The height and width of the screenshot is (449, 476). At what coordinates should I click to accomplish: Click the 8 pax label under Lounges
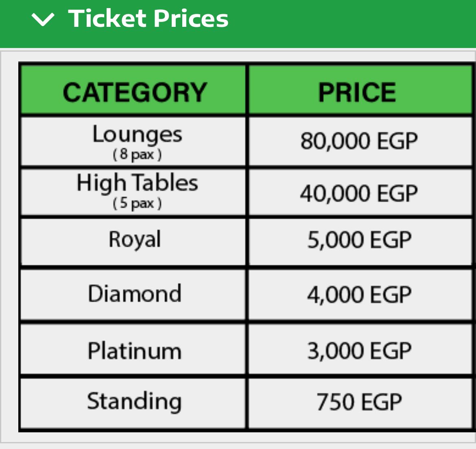[137, 155]
